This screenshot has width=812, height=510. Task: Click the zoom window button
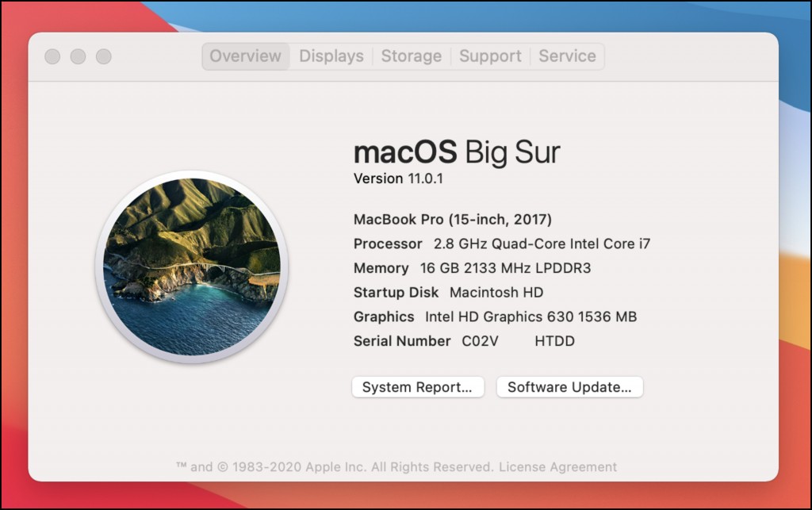104,56
